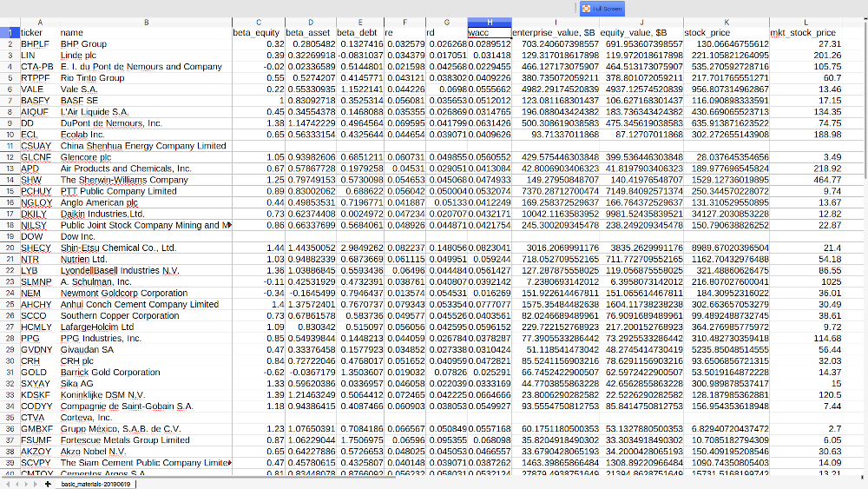This screenshot has width=868, height=489.
Task: Select the 'beta_equity' header cell
Action: pos(259,33)
